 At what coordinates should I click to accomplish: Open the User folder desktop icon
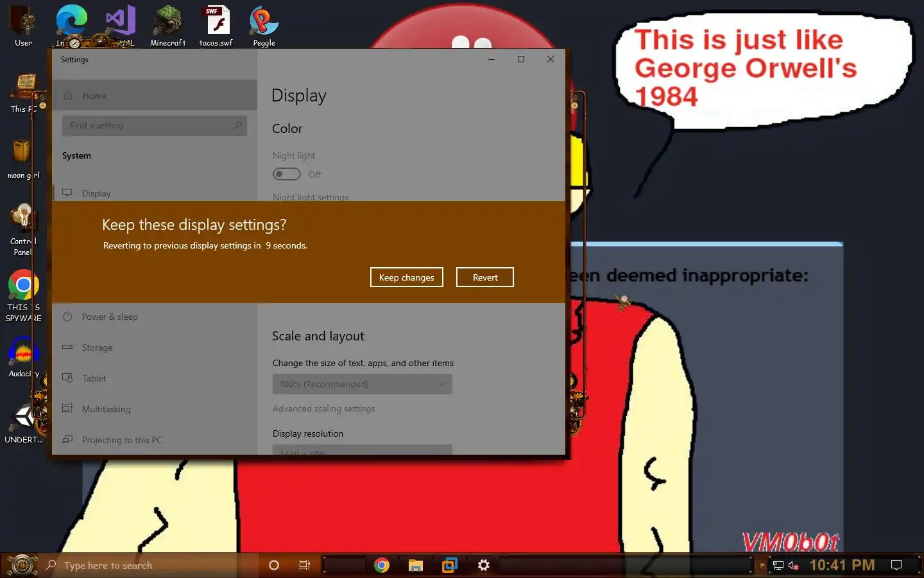coord(24,26)
